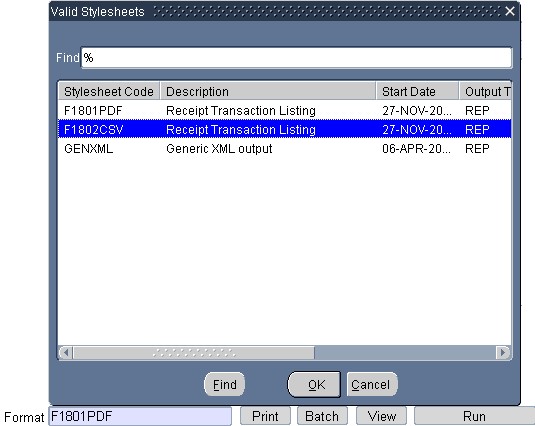Click the Stylesheet Code column header
The width and height of the screenshot is (535, 426).
(109, 91)
